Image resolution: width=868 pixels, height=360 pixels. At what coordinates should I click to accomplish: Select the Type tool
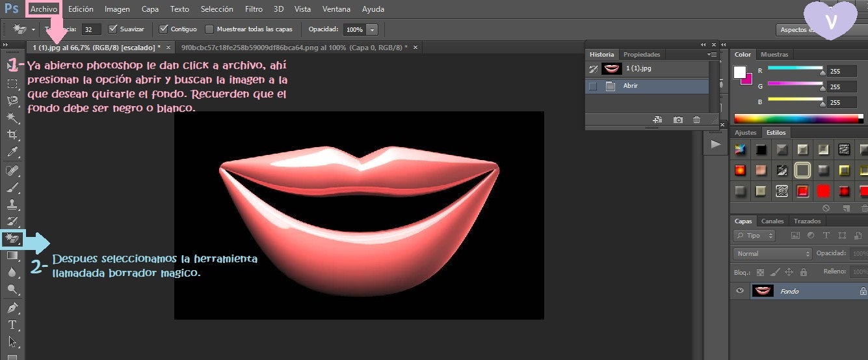click(x=12, y=324)
